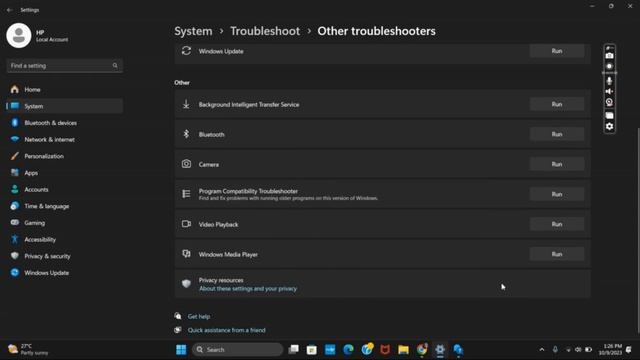The image size is (640, 360).
Task: Open Apps settings
Action: (64, 173)
